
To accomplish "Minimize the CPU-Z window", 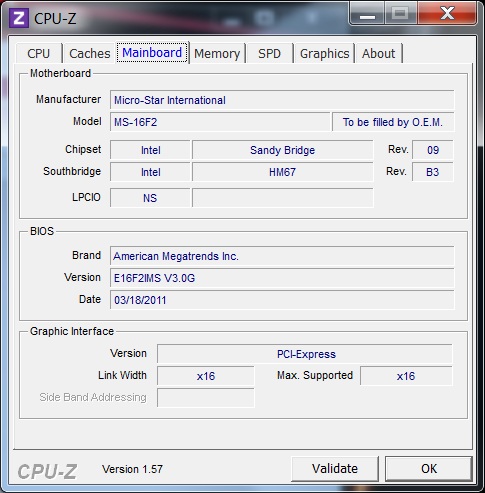I will tap(367, 13).
